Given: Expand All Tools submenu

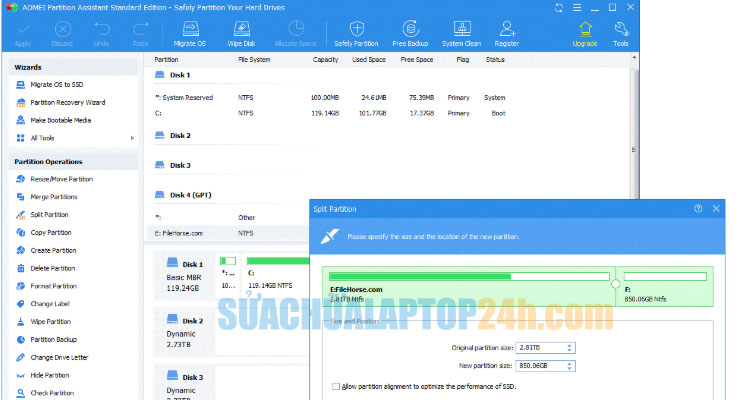Looking at the screenshot, I should tap(74, 138).
